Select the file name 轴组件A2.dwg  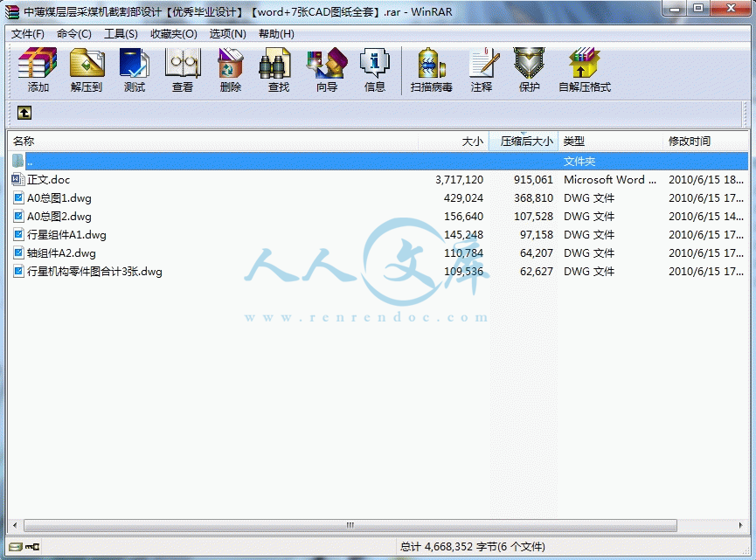point(61,253)
